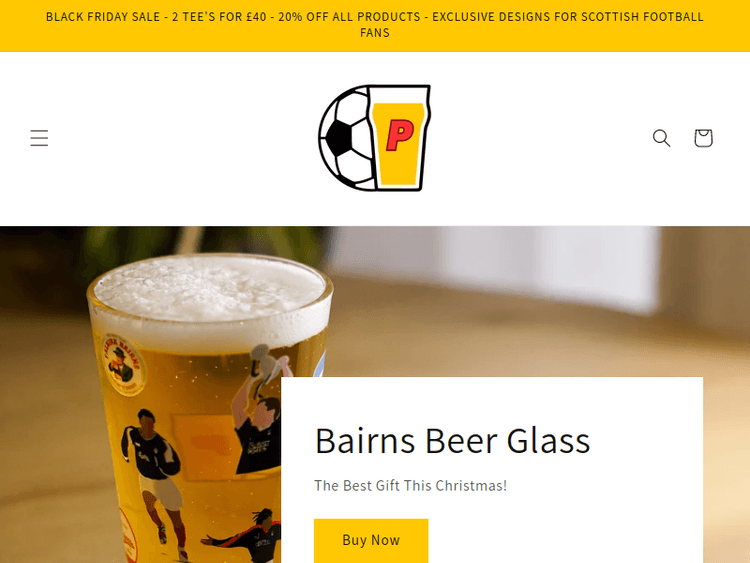
Task: Click the red P on the pint logo
Action: click(399, 135)
